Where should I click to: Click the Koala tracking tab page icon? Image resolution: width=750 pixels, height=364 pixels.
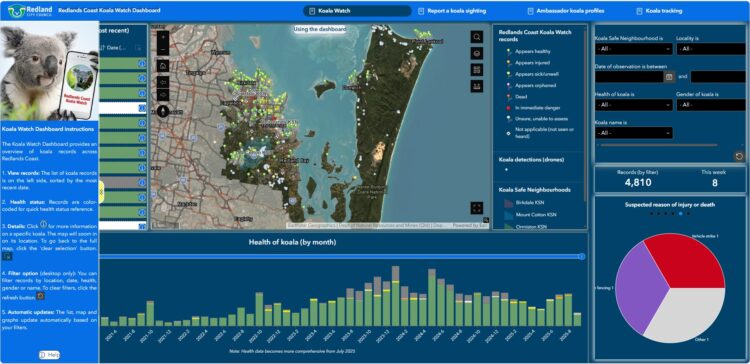pyautogui.click(x=639, y=11)
